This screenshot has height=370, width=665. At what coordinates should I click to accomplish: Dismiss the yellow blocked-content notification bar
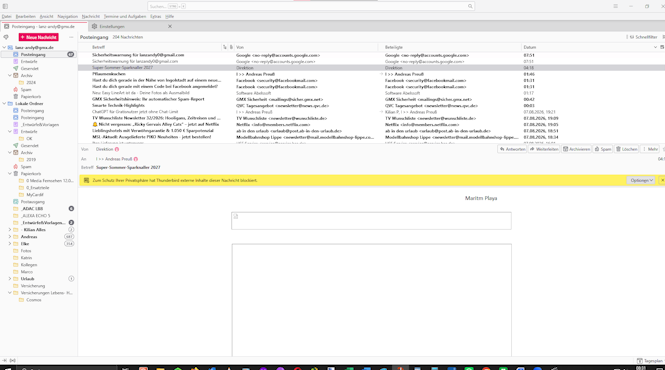tap(662, 180)
